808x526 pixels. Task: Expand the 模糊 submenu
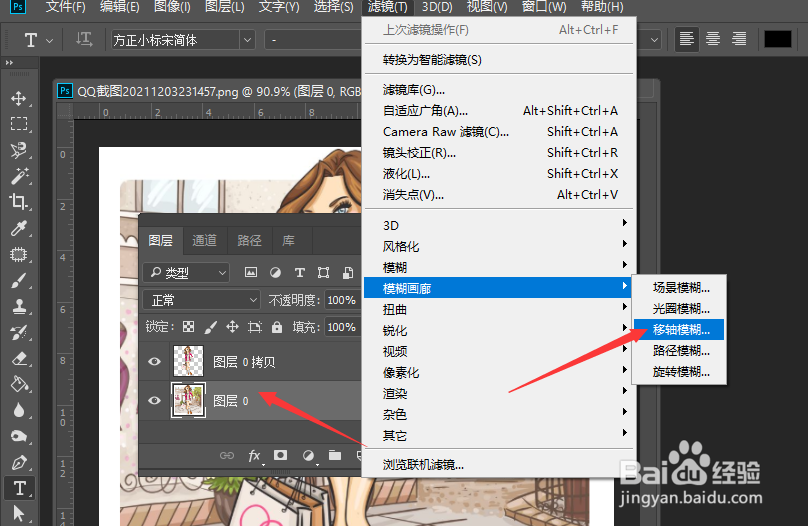[x=498, y=267]
